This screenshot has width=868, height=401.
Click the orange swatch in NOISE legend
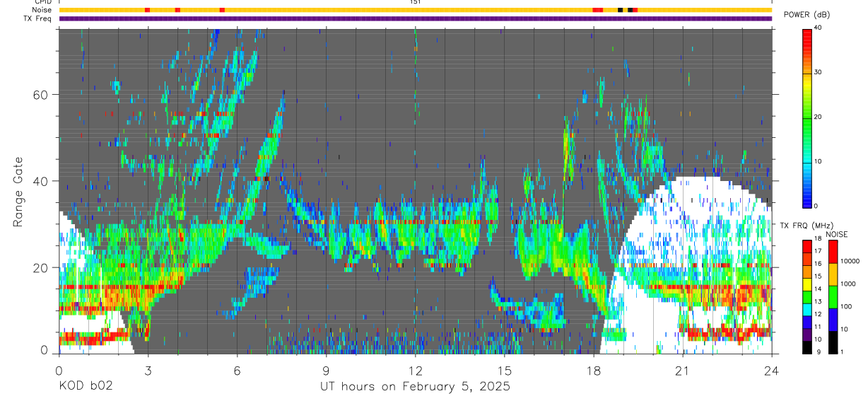[833, 274]
